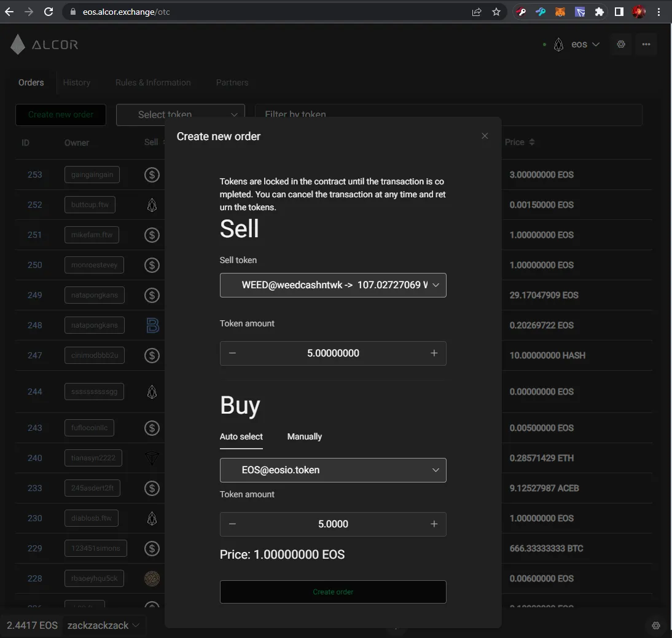Open the bottom-right settings gear
The image size is (672, 638).
coord(655,626)
